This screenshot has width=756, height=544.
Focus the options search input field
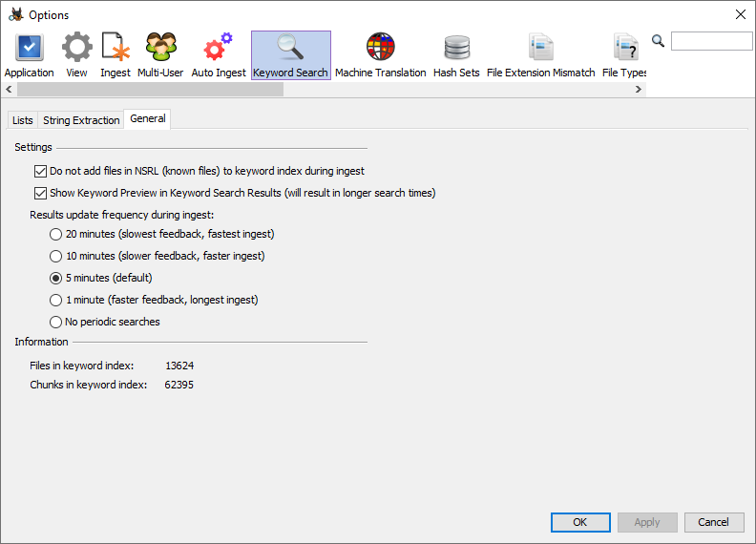(x=711, y=41)
